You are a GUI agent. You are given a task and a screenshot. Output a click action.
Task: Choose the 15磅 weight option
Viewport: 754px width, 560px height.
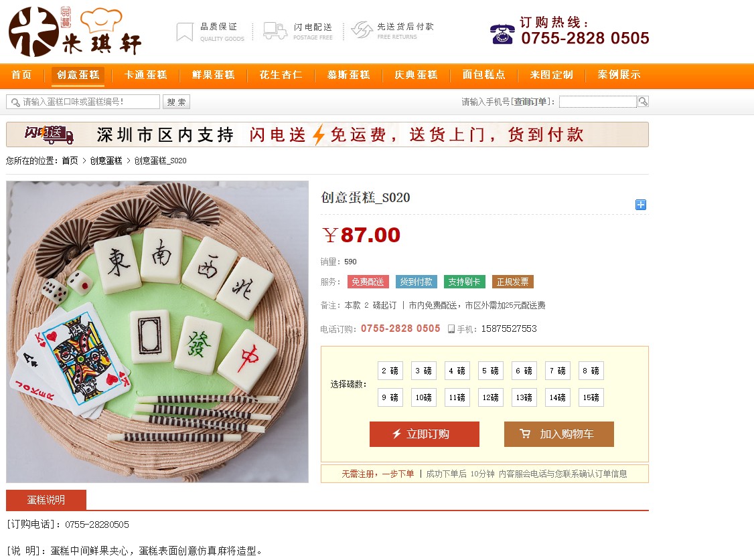(591, 397)
